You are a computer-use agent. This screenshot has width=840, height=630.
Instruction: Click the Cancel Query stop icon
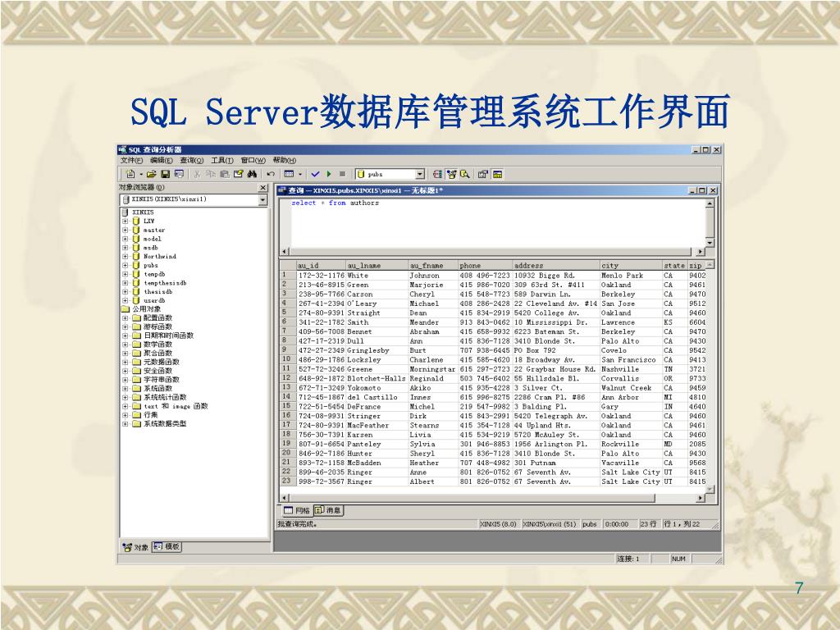coord(342,174)
